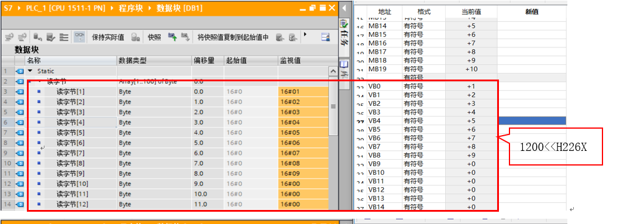Click monitor value 16#09
Screen dimensions: 644x224
(303, 174)
